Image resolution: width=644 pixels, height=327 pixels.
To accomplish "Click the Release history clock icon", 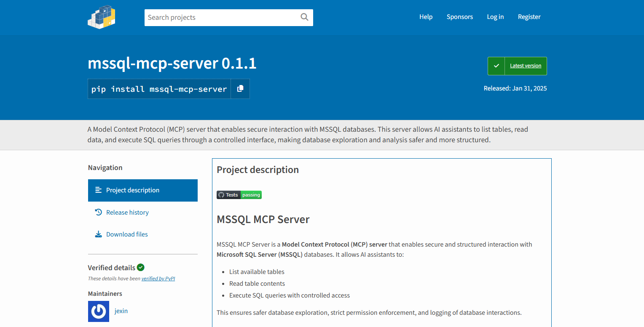I will pyautogui.click(x=99, y=212).
